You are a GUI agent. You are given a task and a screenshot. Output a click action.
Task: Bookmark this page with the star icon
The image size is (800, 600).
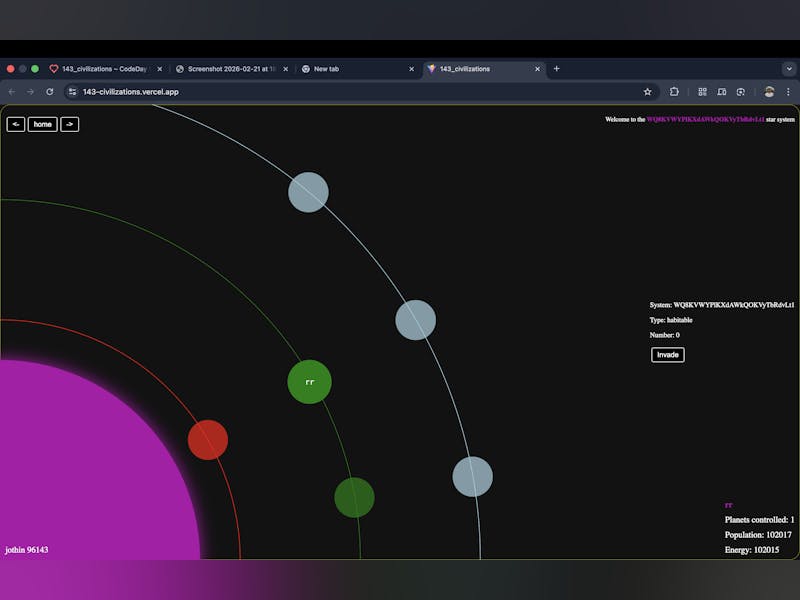tap(648, 91)
